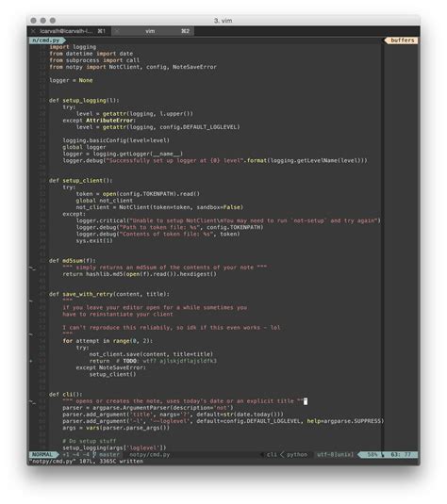447x504 pixels.
Task: Click the 58% position indicator in the status line
Action: (x=372, y=454)
